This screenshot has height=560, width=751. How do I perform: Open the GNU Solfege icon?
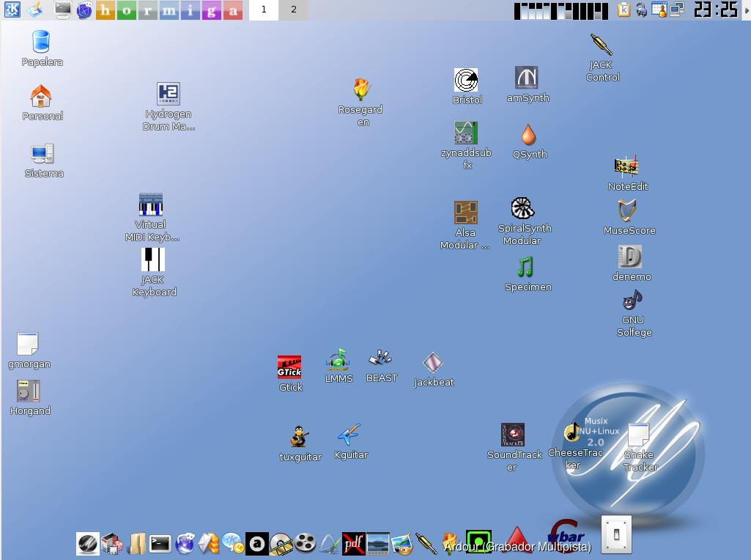(633, 301)
